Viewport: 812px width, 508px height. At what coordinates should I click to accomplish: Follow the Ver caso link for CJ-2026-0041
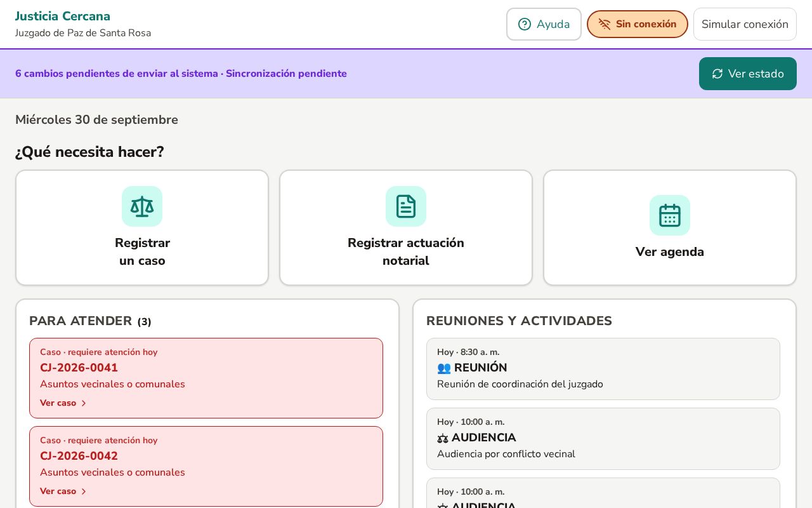[63, 403]
